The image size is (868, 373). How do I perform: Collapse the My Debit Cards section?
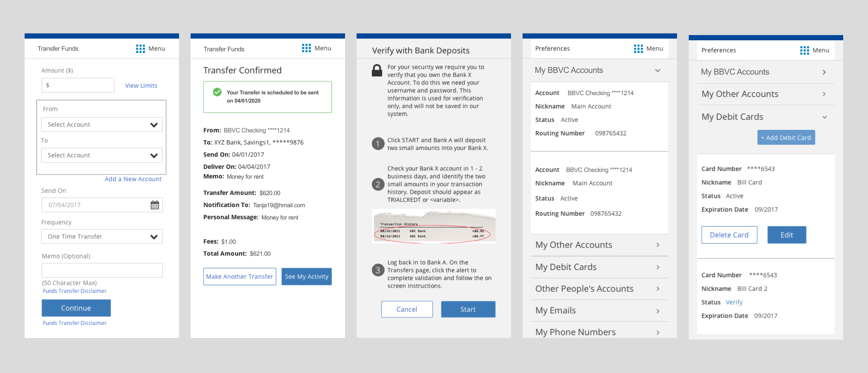(825, 117)
